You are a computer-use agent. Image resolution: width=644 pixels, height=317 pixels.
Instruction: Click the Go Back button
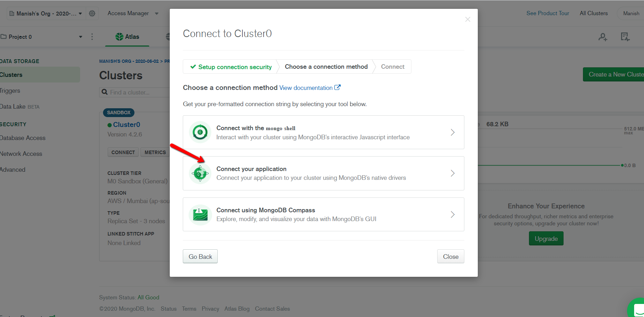click(x=200, y=256)
